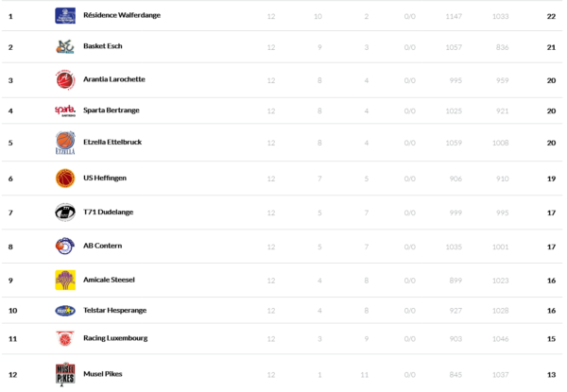Open the Basket Esch team link

tap(103, 46)
